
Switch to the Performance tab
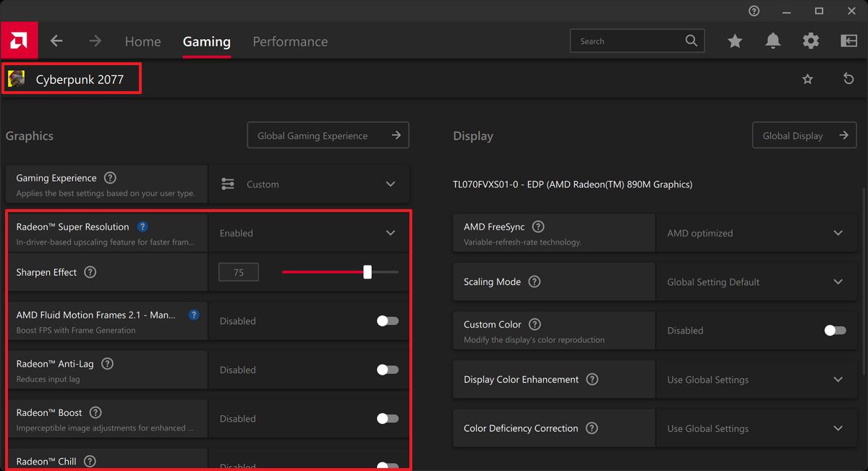click(x=289, y=41)
